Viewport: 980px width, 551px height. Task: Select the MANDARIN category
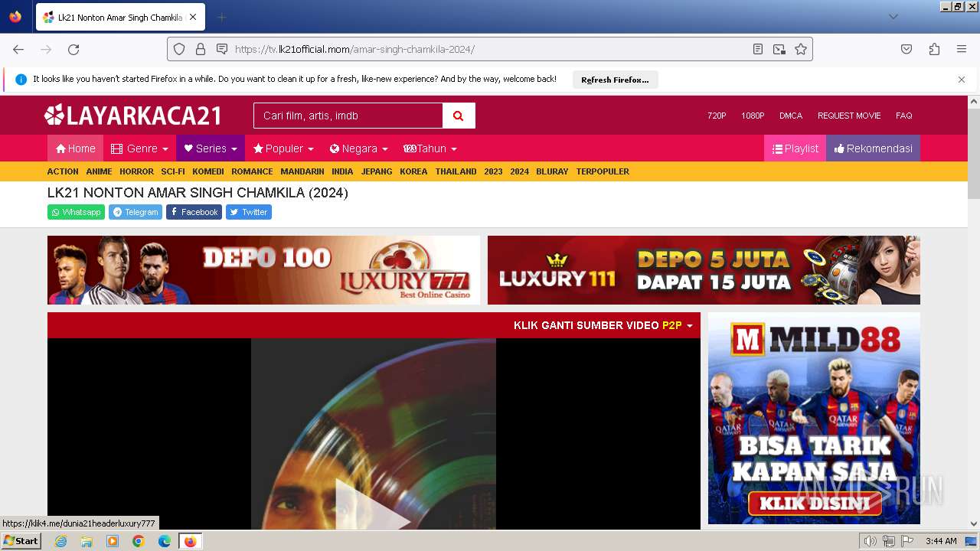click(x=302, y=171)
